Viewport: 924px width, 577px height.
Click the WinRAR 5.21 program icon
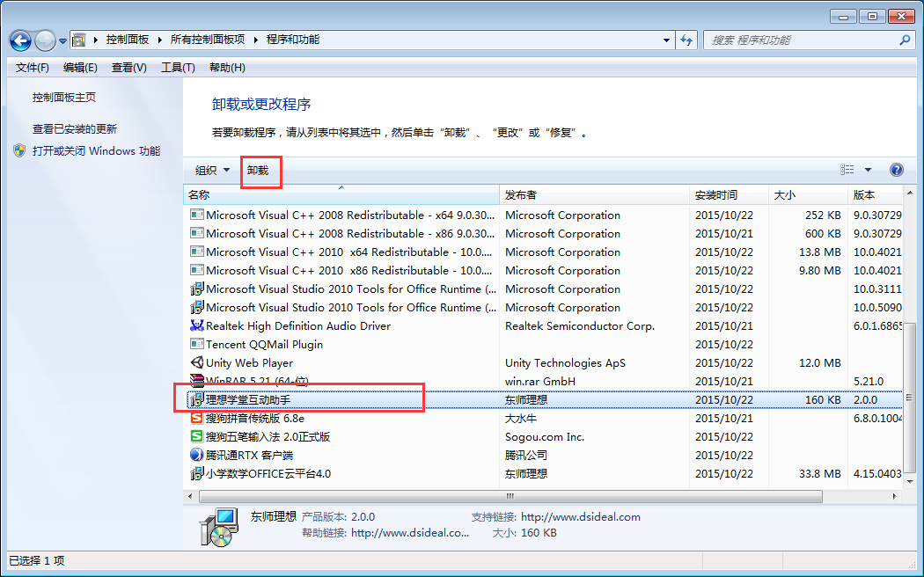tap(197, 382)
